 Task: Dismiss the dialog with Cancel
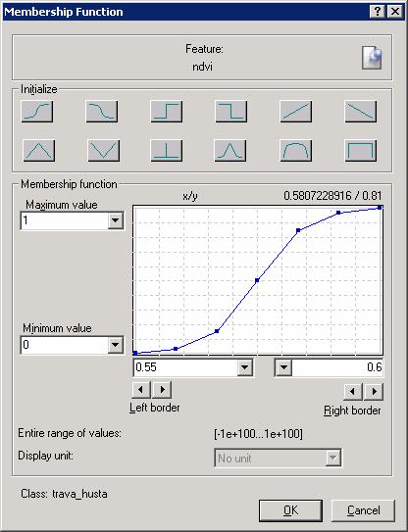coord(363,510)
